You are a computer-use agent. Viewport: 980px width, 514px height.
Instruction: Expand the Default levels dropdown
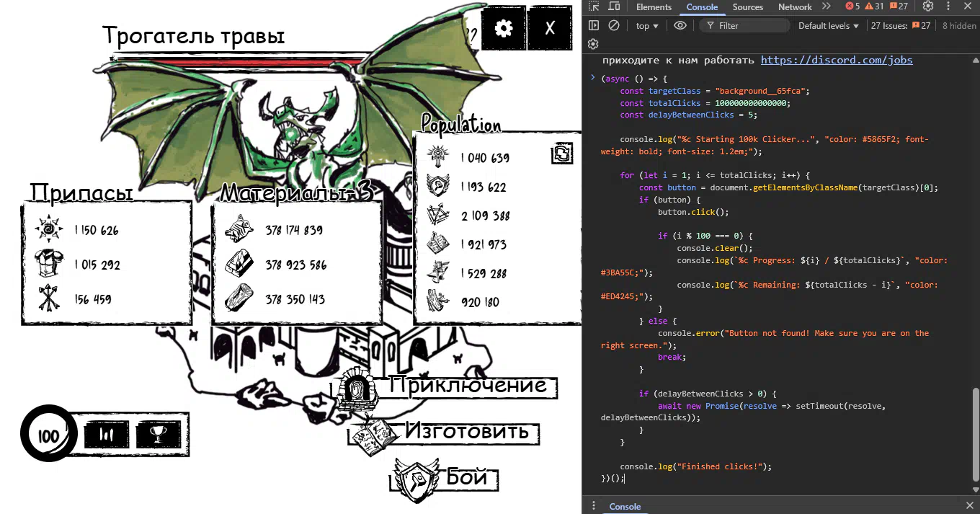(x=828, y=26)
